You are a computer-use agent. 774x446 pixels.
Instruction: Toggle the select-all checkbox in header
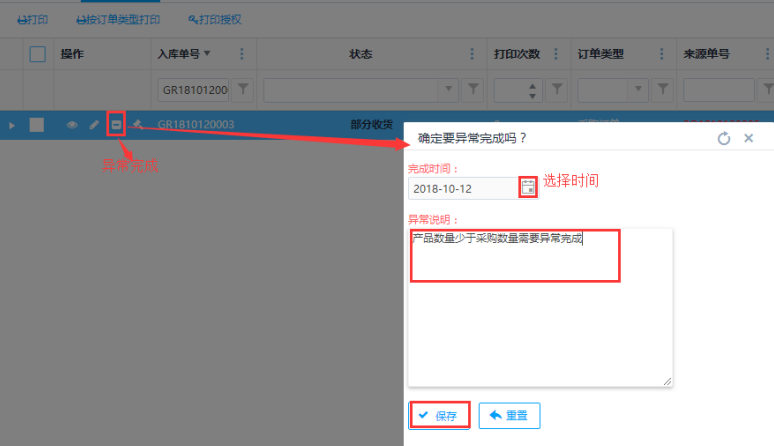37,54
